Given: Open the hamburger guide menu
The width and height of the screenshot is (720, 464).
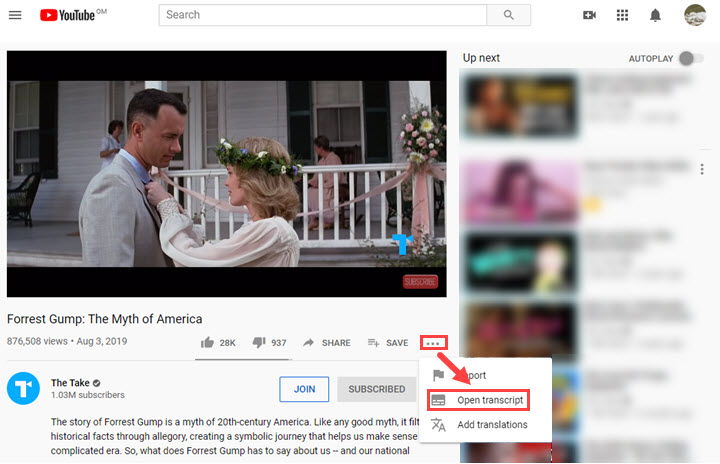Looking at the screenshot, I should [15, 15].
